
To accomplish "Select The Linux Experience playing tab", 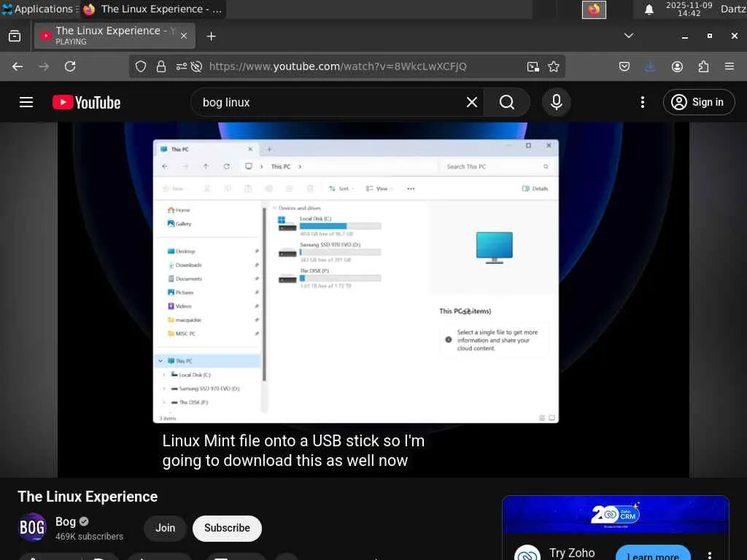I will (x=115, y=36).
